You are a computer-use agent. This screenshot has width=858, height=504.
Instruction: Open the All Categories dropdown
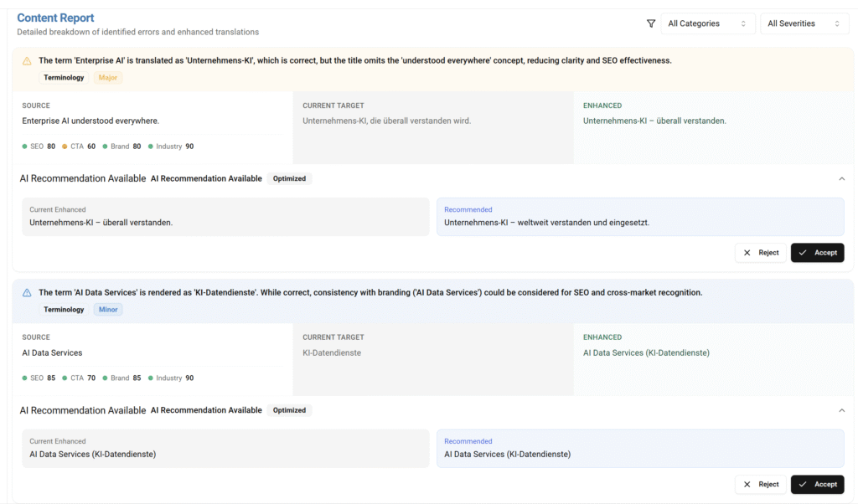point(707,23)
